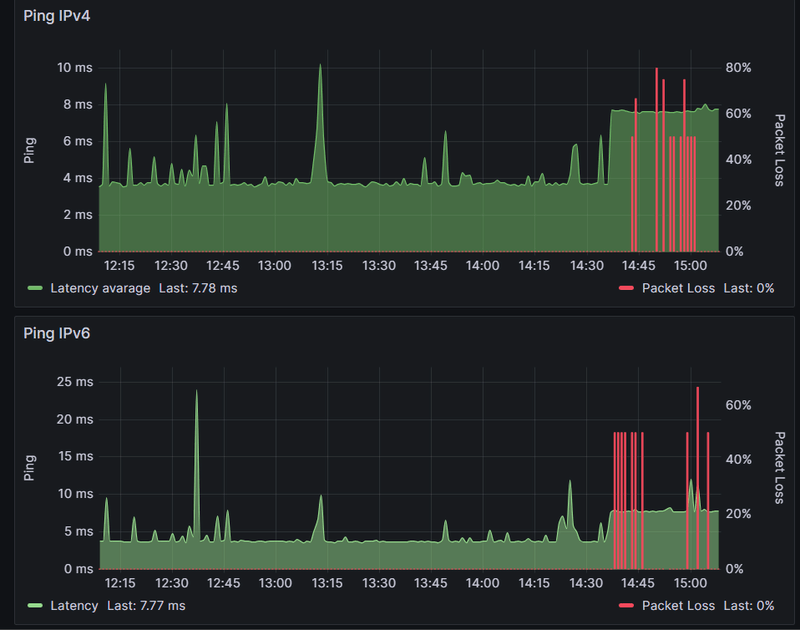Click the red Packet Loss swatch in IPv6 legend
This screenshot has height=630, width=800.
click(626, 606)
